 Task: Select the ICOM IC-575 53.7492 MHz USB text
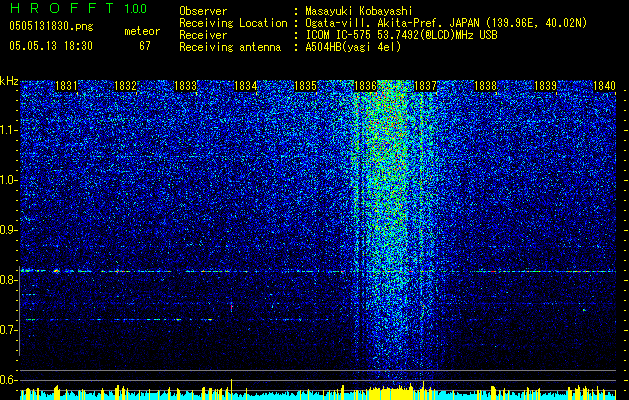point(401,35)
